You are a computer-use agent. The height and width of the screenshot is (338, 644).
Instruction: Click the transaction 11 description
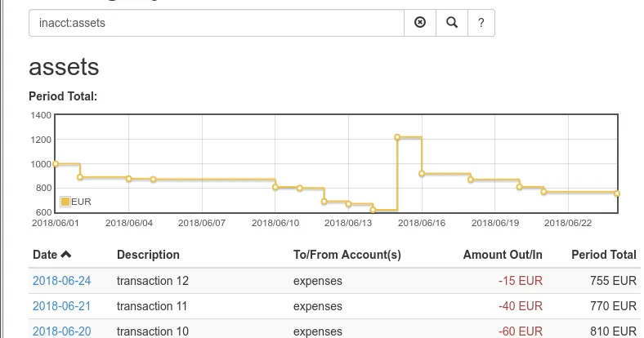153,306
